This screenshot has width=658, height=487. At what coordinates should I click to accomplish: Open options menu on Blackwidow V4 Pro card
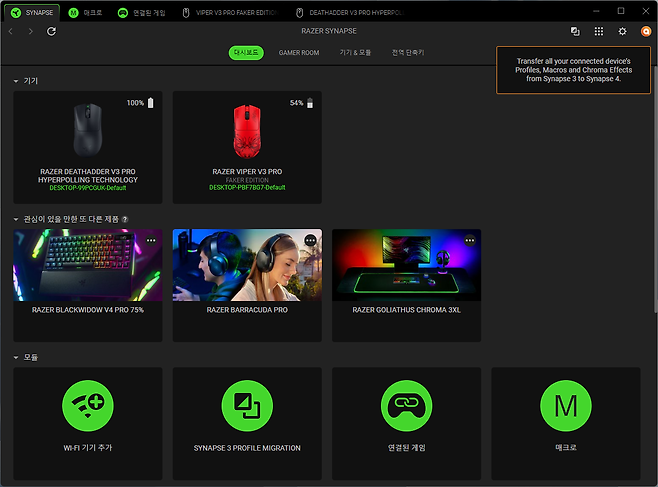pos(151,240)
